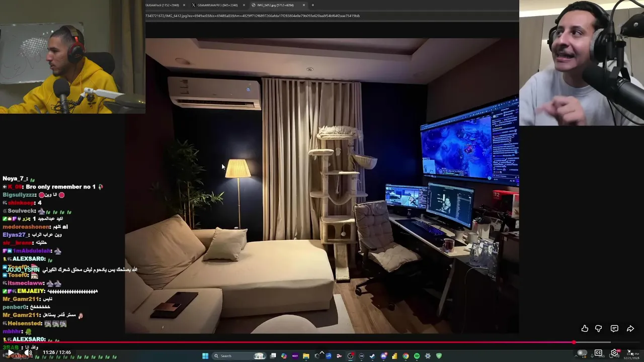Click chat username JOJO_YSHN
644x362 pixels.
click(22, 270)
